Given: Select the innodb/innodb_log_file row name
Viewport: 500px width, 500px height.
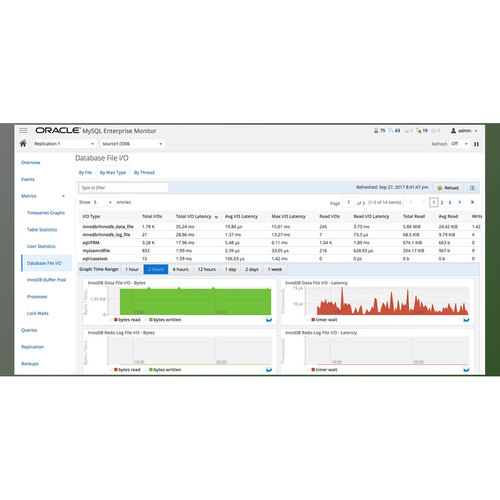Looking at the screenshot, I should point(106,235).
